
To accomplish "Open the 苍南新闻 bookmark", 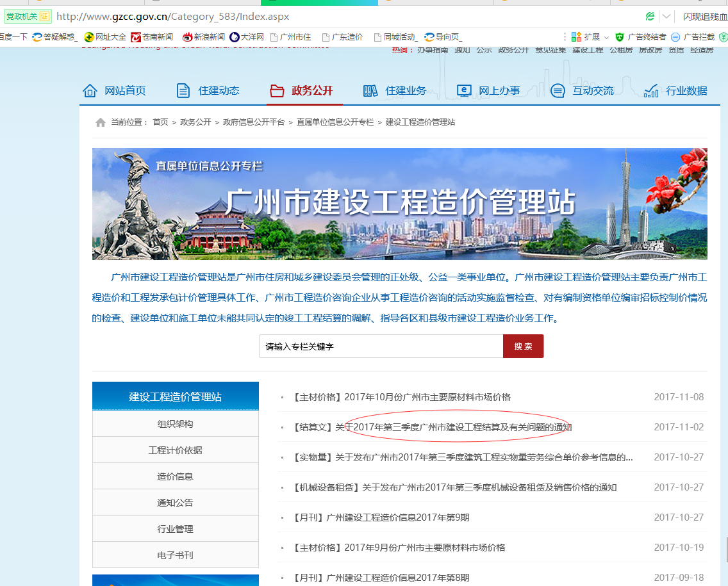I will click(x=153, y=37).
